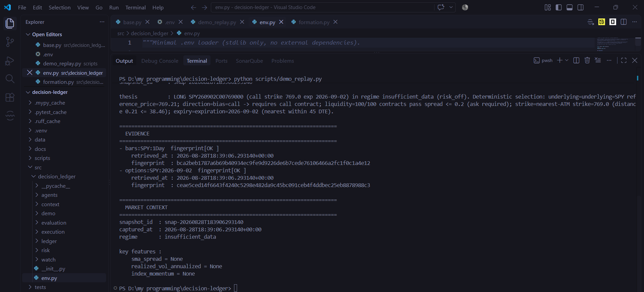Viewport: 644px width, 292px height.
Task: Maximize the panel size
Action: 624,61
